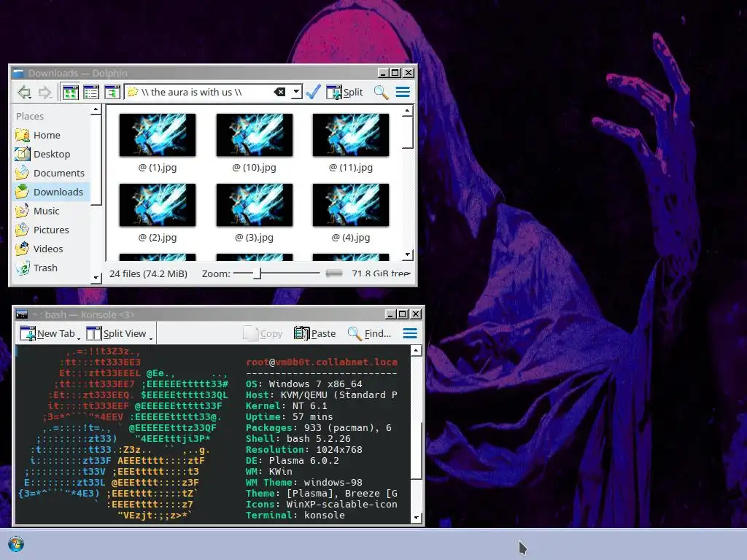Click the Shell: bash 5.2.26 line
Screen dimensions: 747x560
pos(298,438)
